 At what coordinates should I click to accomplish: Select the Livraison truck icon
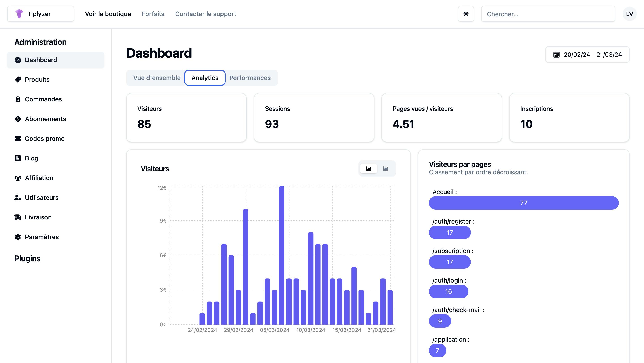pyautogui.click(x=18, y=217)
